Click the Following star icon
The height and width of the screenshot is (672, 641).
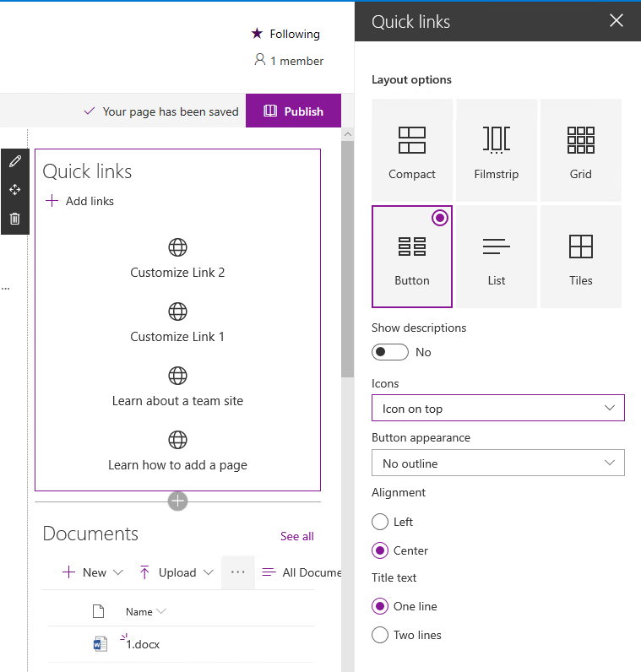point(257,33)
